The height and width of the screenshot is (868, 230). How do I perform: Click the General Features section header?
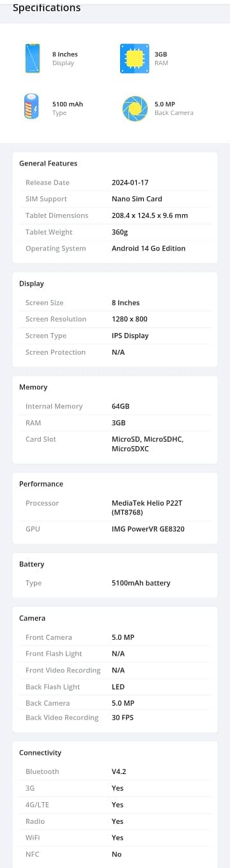click(x=48, y=164)
